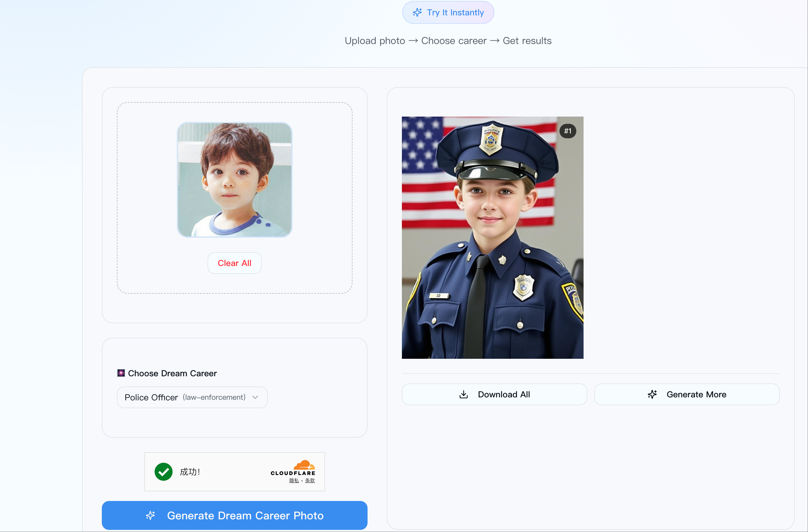Click the #1 badge on the generated photo
Viewport: 808px width, 532px height.
[567, 131]
